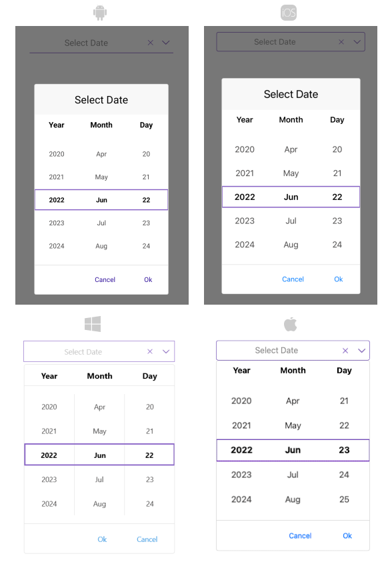Click the Day column header in Apple picker

coord(344,371)
